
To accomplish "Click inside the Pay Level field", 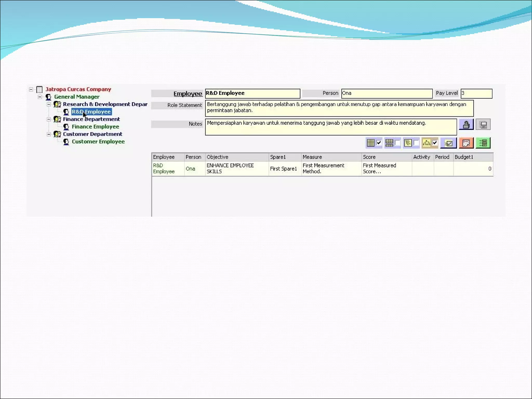I will pos(476,94).
